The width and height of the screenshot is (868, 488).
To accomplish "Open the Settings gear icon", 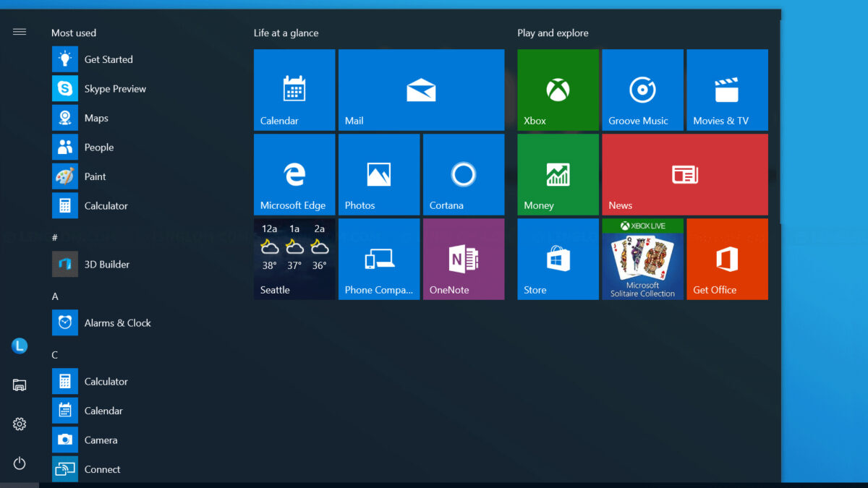I will (x=20, y=424).
